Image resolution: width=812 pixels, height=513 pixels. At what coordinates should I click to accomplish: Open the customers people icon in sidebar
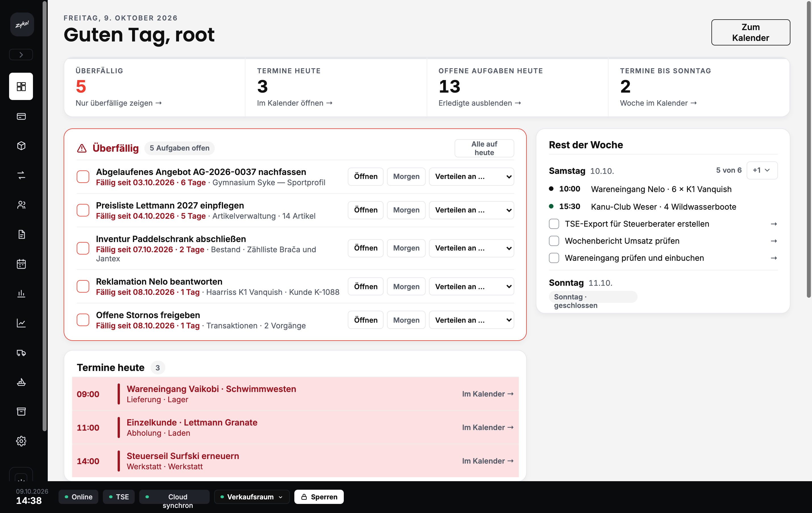(21, 205)
